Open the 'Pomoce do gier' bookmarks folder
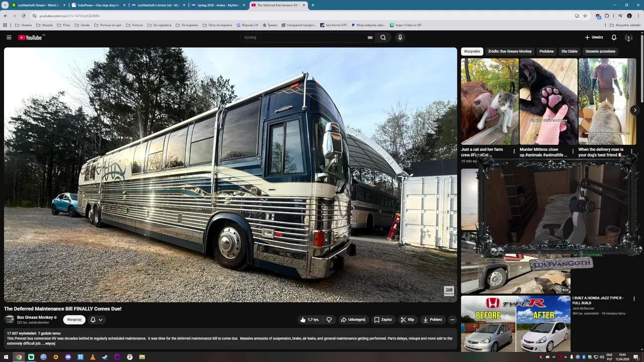The height and width of the screenshot is (362, 644). pos(108,25)
